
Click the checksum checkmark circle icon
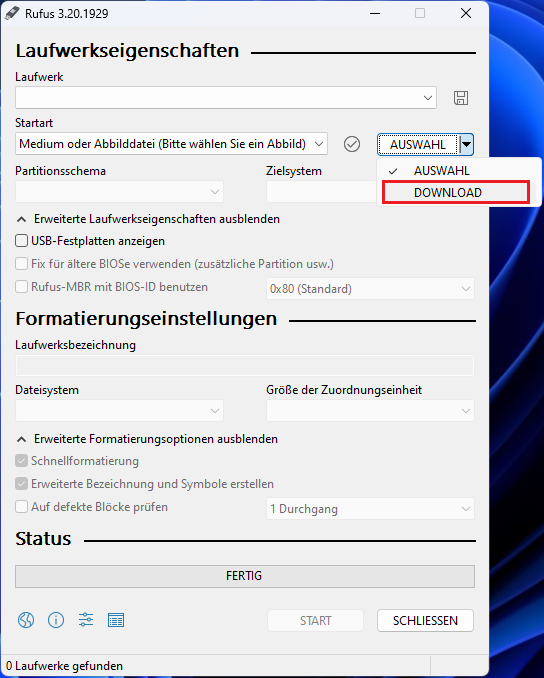pos(352,144)
